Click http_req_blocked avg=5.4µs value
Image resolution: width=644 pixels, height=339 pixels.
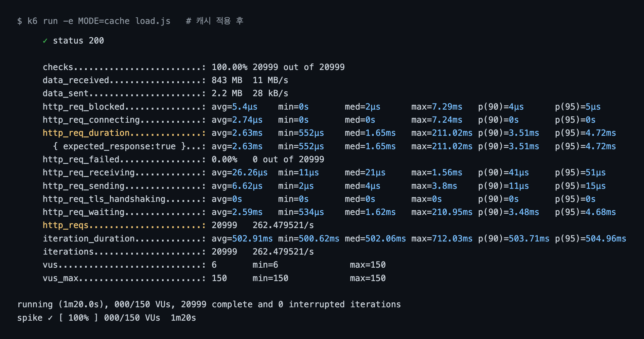(234, 107)
